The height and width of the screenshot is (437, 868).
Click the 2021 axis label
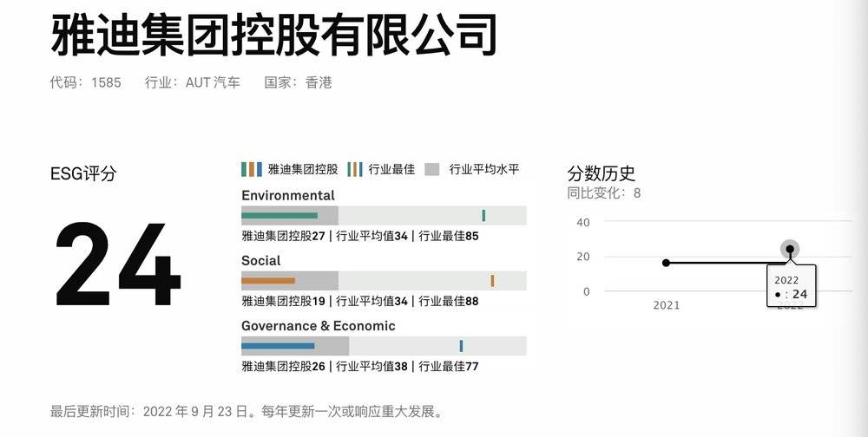666,305
